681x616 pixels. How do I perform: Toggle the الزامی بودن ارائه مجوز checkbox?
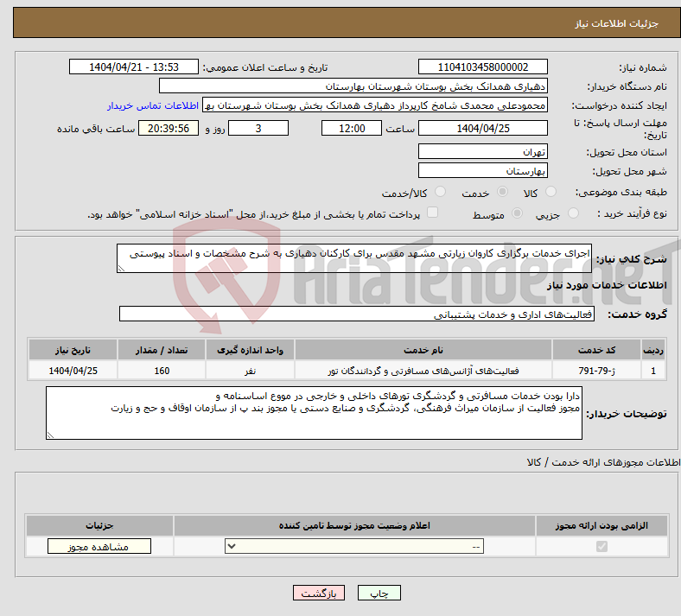pos(601,546)
